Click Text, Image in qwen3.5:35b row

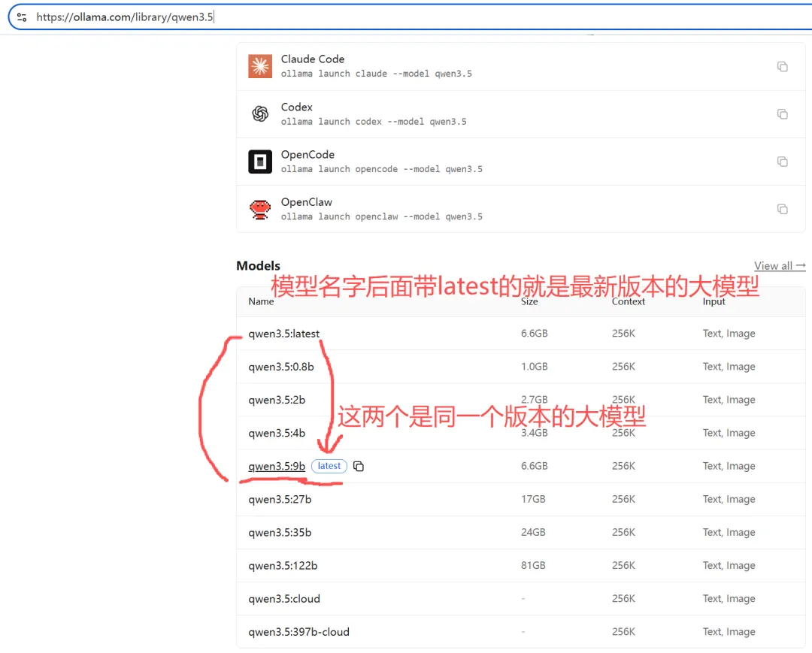click(729, 533)
